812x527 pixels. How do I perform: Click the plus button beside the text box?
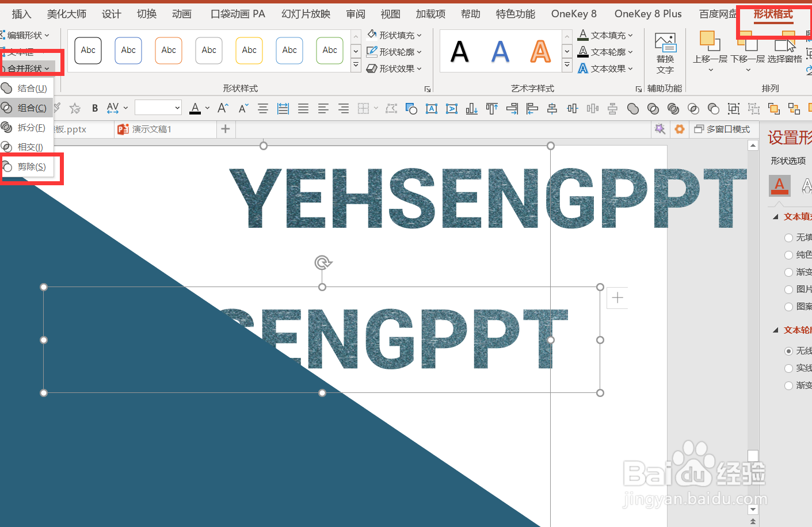click(617, 297)
